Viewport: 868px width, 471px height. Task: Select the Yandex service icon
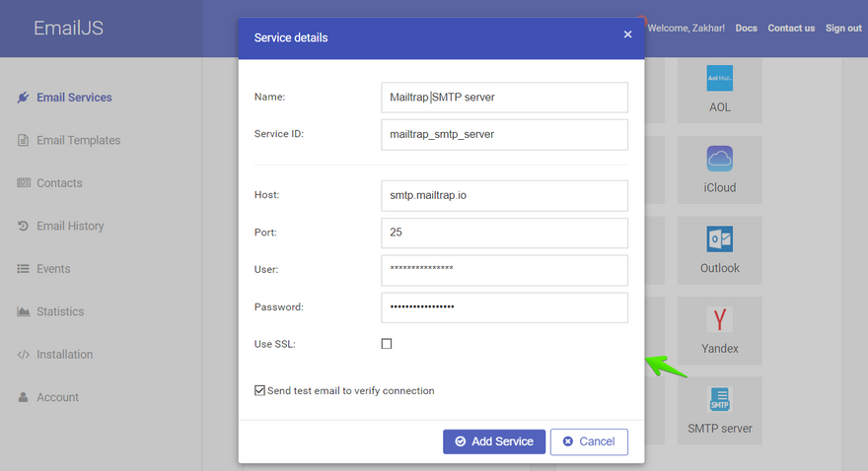(x=720, y=319)
